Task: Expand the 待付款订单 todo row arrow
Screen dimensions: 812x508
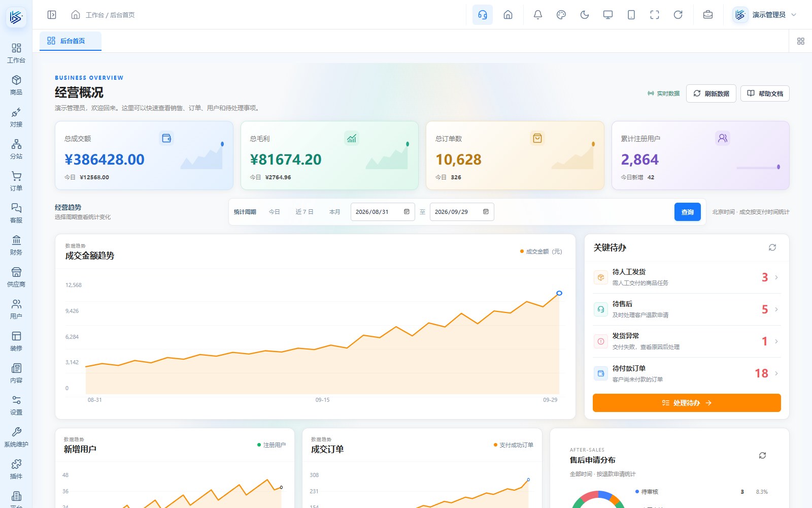Action: (x=776, y=373)
